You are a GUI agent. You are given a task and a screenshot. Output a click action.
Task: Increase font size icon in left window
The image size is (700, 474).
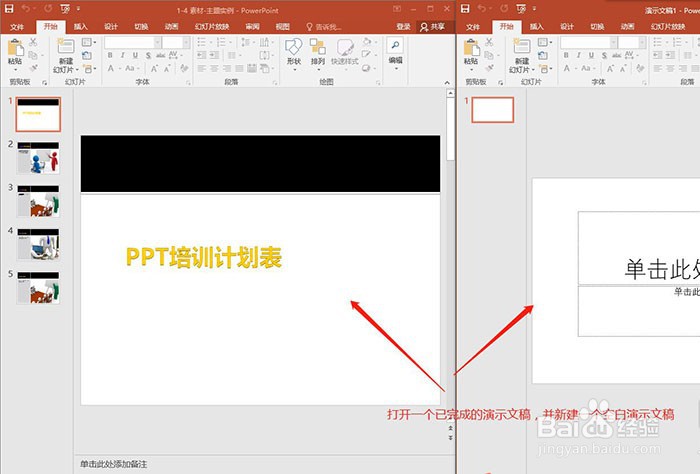pyautogui.click(x=154, y=69)
